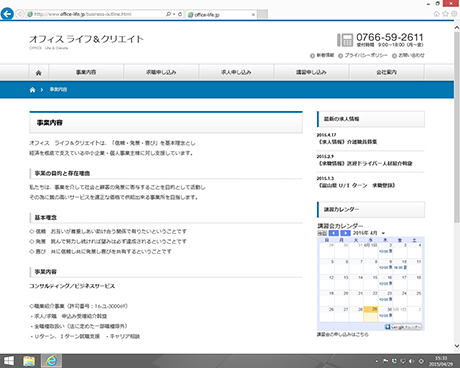Click the volume speaker tray icon
This screenshot has height=368, width=460.
coord(412,361)
